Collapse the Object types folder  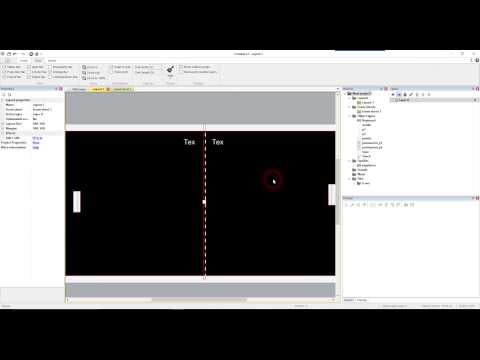pos(349,116)
